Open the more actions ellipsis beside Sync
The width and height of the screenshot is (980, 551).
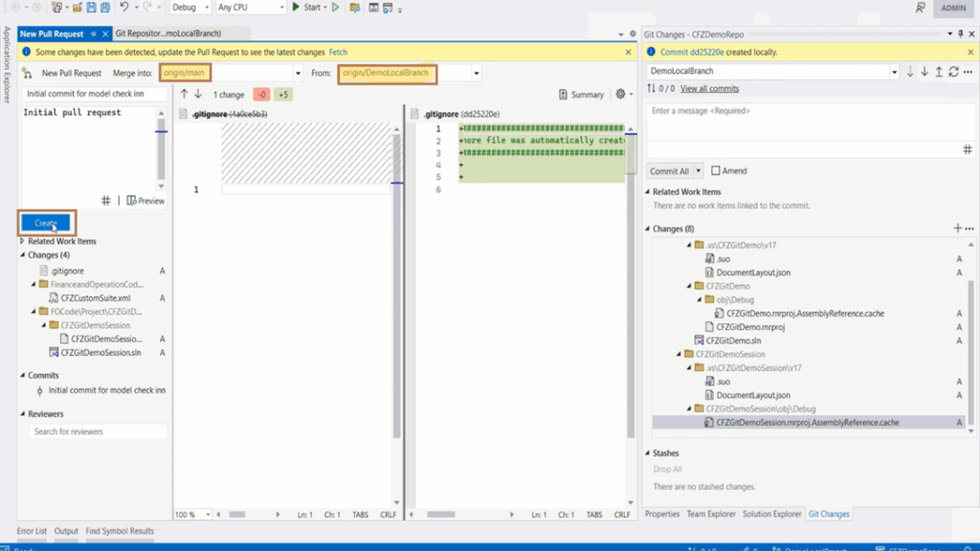[969, 72]
